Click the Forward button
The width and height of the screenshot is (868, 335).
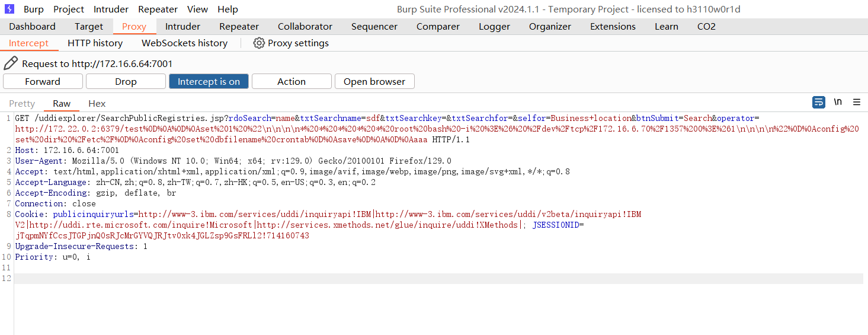click(43, 82)
